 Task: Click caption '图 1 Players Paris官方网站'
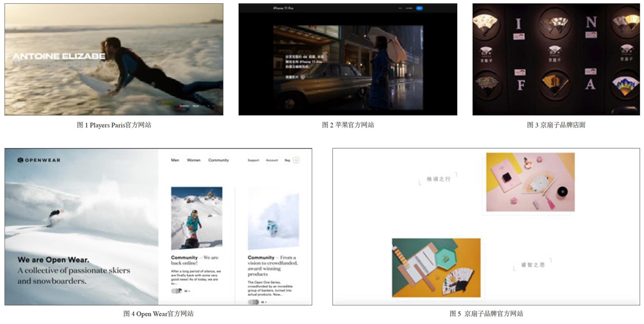(114, 125)
